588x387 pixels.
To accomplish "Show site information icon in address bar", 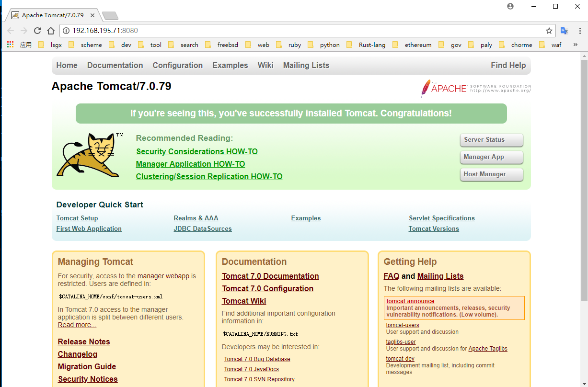I will point(66,31).
